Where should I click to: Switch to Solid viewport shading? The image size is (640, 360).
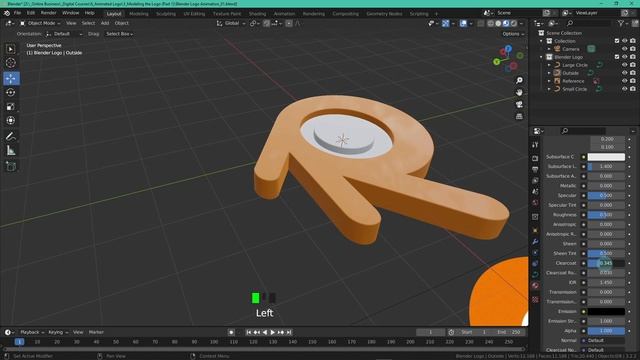tap(498, 24)
